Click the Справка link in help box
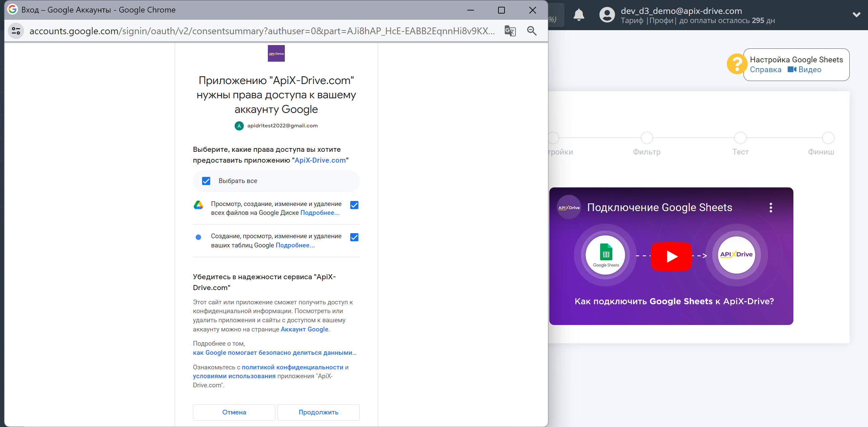The width and height of the screenshot is (868, 427). (766, 69)
